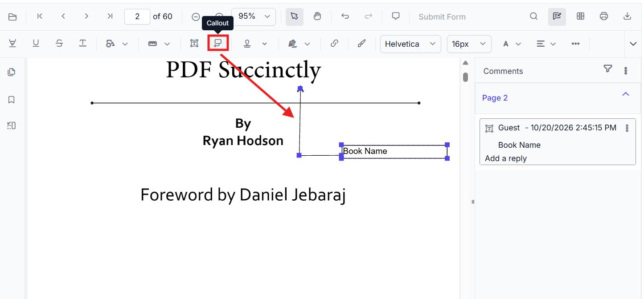Select the ink brush tool
Screen dimensions: 644x299
coord(362,43)
